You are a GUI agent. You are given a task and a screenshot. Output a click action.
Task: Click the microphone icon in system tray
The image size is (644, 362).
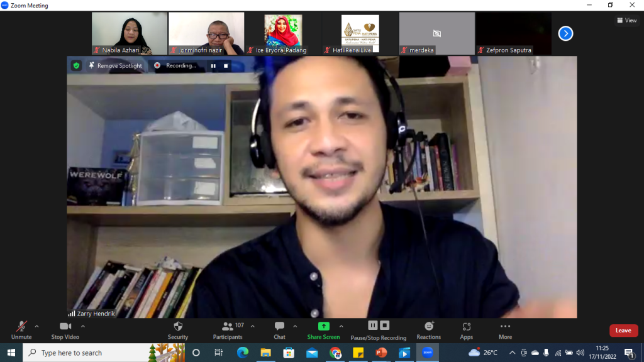[547, 353]
